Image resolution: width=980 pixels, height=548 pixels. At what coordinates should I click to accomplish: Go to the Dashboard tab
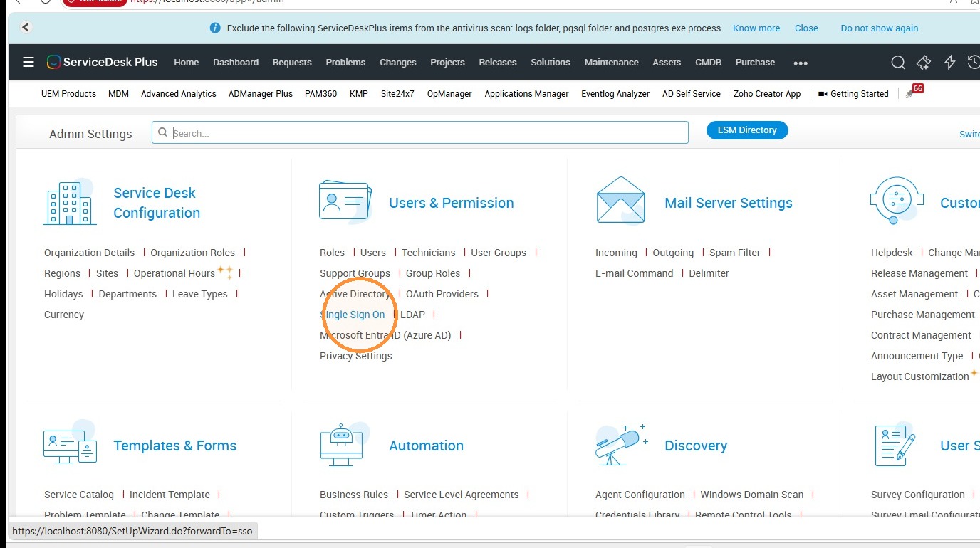236,63
